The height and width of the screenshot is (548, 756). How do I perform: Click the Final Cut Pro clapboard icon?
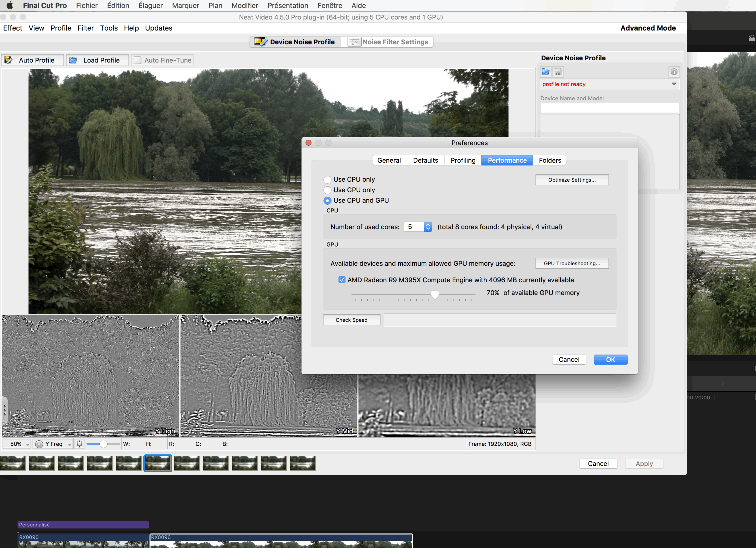pos(752,38)
